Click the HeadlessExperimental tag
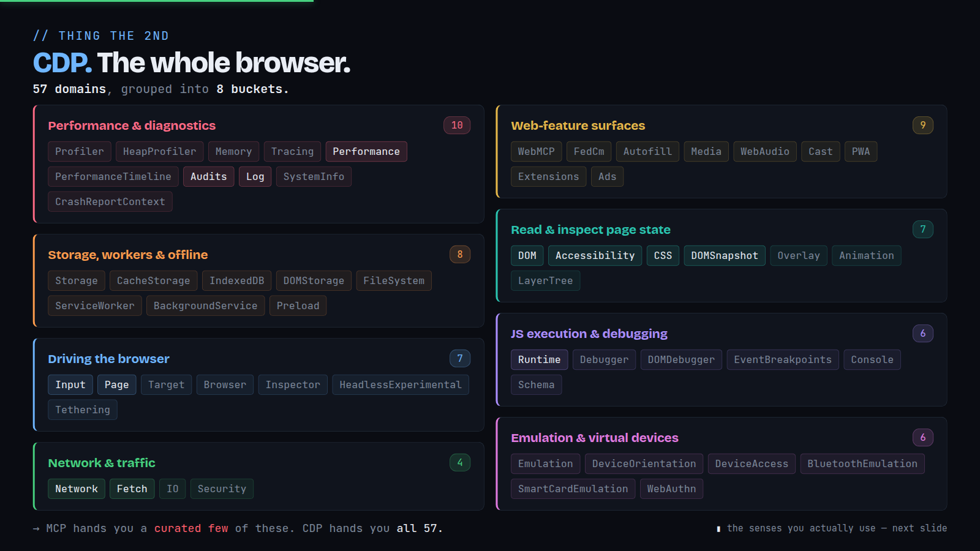The width and height of the screenshot is (980, 551). pyautogui.click(x=401, y=384)
